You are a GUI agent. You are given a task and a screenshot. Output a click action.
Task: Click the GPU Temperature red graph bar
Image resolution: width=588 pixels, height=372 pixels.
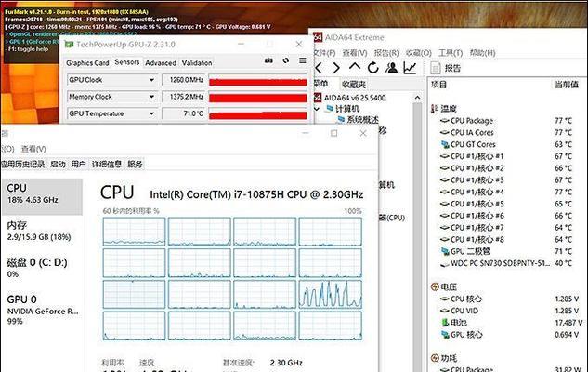coord(258,113)
